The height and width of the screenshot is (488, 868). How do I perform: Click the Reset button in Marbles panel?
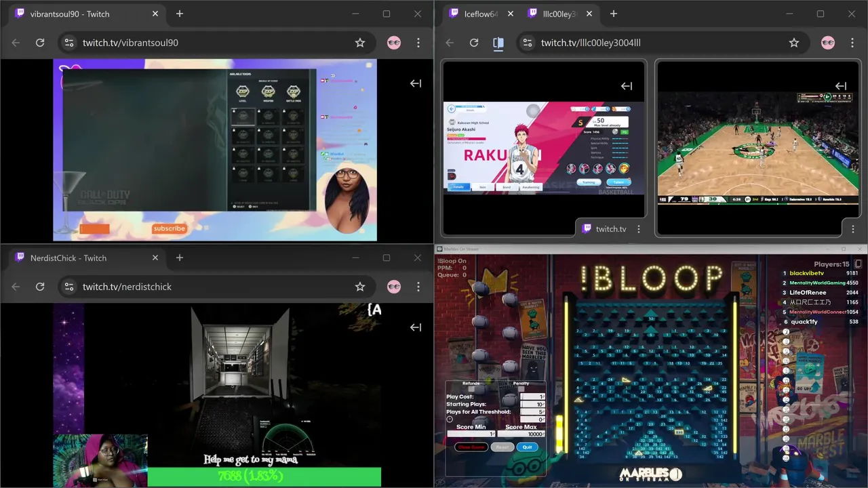pos(502,447)
